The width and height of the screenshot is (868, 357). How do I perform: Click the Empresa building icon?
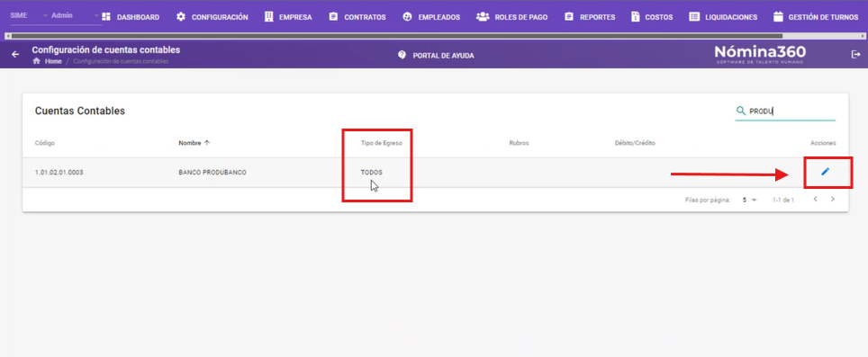click(269, 16)
